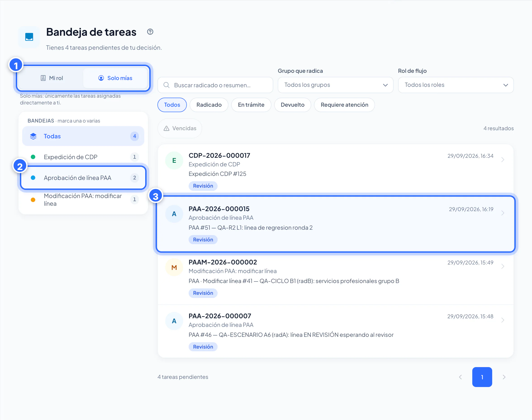Click the 29/09/2026, 15:49 timestamp
Image resolution: width=532 pixels, height=420 pixels.
click(x=470, y=263)
